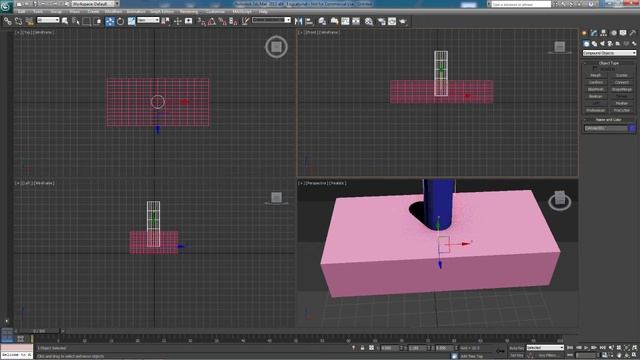
Task: Switch to the Modify command panel
Action: (x=594, y=33)
